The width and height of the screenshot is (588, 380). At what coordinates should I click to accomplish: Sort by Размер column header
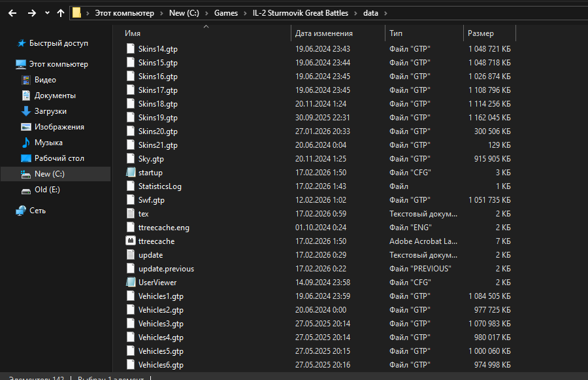pyautogui.click(x=480, y=33)
